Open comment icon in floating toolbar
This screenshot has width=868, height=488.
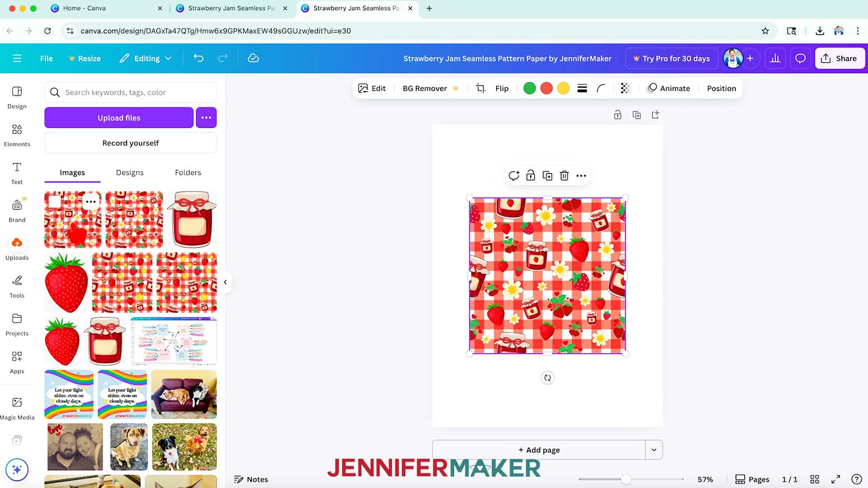514,176
